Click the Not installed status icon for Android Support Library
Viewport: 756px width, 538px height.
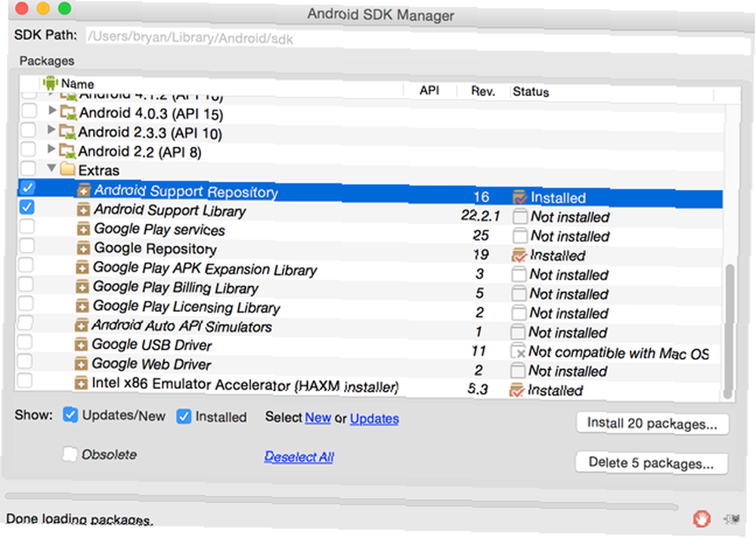[x=520, y=216]
